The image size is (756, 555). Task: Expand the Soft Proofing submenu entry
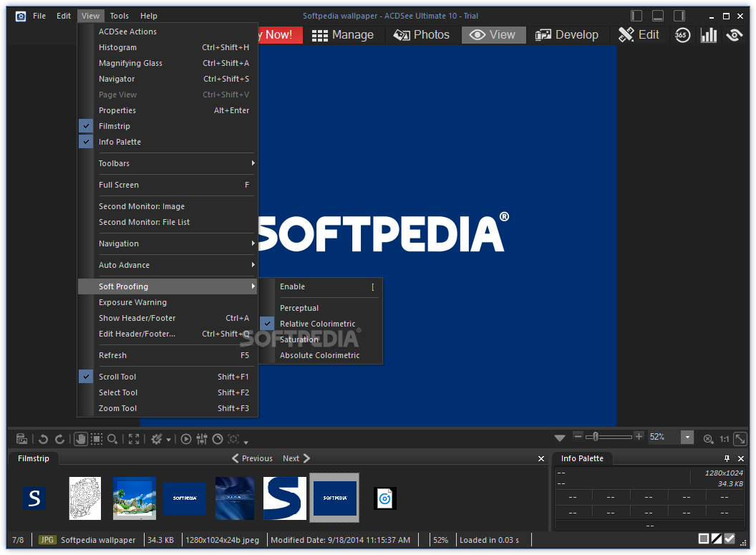coord(168,286)
